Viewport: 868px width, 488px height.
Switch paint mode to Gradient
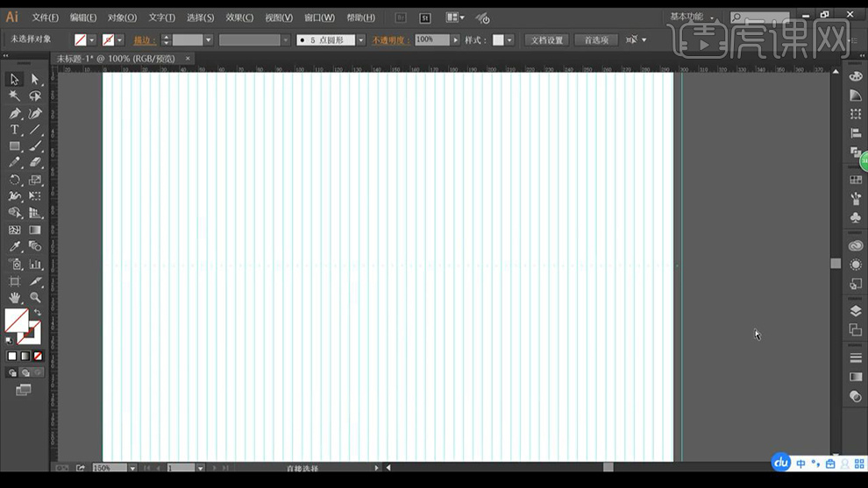tap(25, 356)
